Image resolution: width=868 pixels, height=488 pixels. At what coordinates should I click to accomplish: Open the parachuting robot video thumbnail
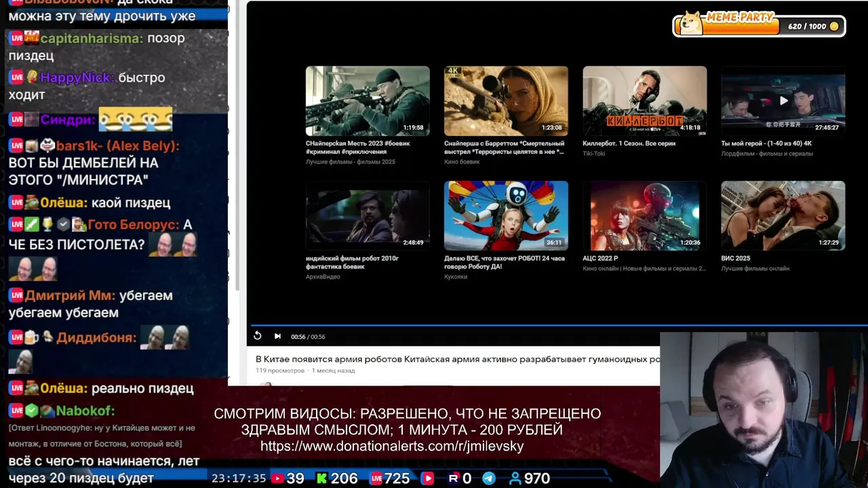pyautogui.click(x=506, y=216)
